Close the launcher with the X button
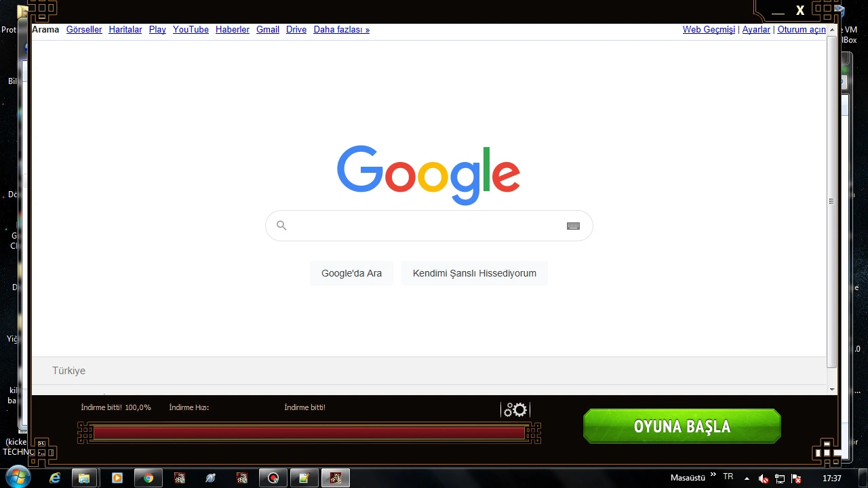Screen dimensions: 868x488 point(800,10)
